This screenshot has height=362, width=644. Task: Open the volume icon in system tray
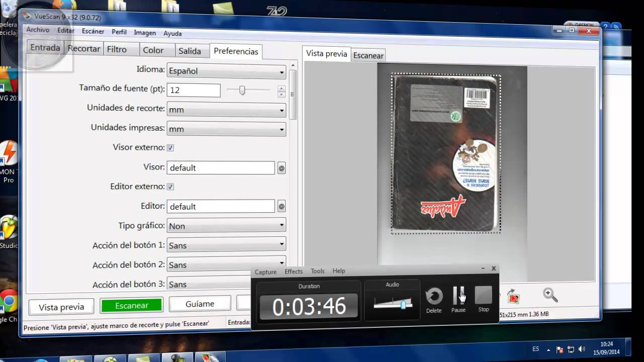pyautogui.click(x=582, y=349)
